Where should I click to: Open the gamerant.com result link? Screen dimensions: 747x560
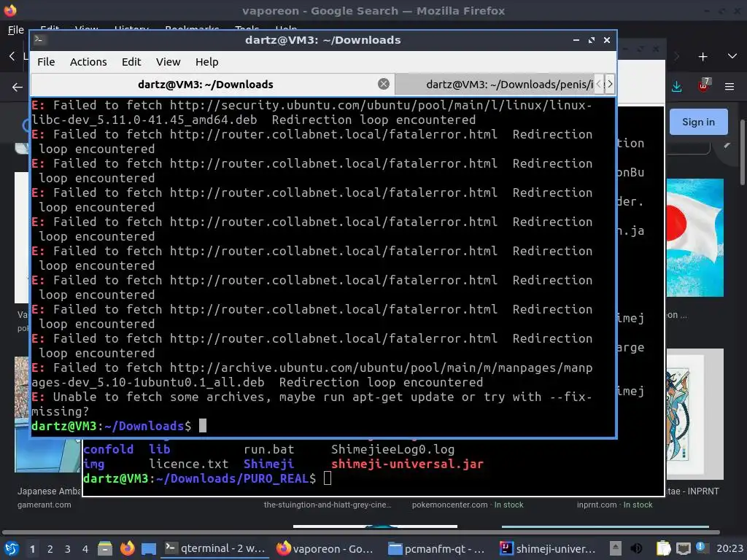point(44,505)
